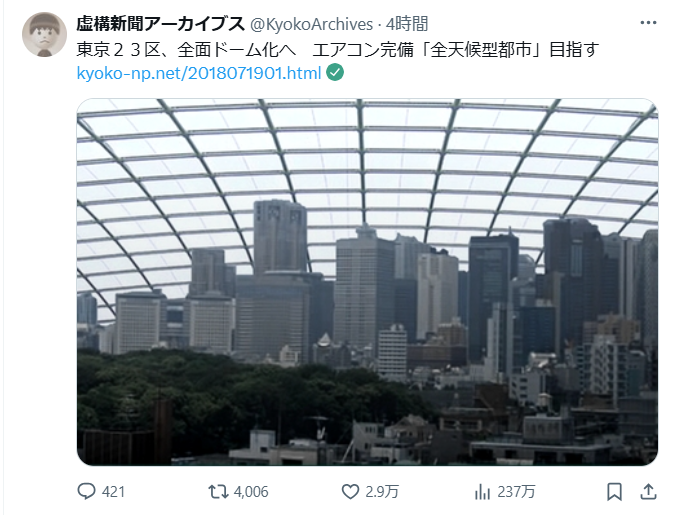This screenshot has width=675, height=515.
Task: Click the 4時間 timestamp
Action: pos(407,24)
